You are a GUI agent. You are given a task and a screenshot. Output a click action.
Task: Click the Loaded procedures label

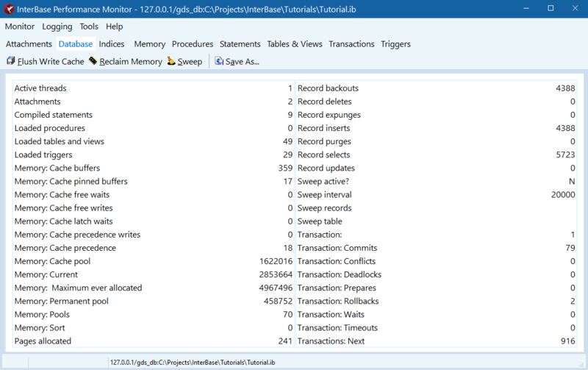click(x=50, y=128)
